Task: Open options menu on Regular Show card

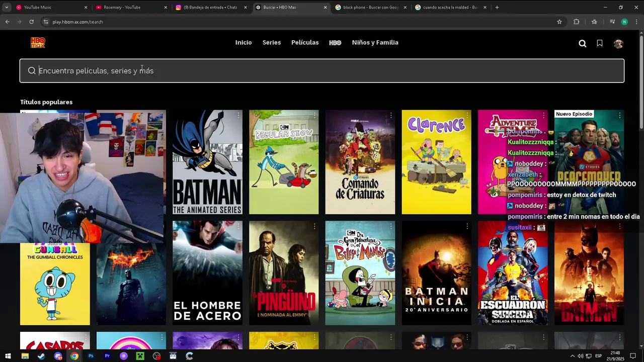Action: tap(315, 116)
